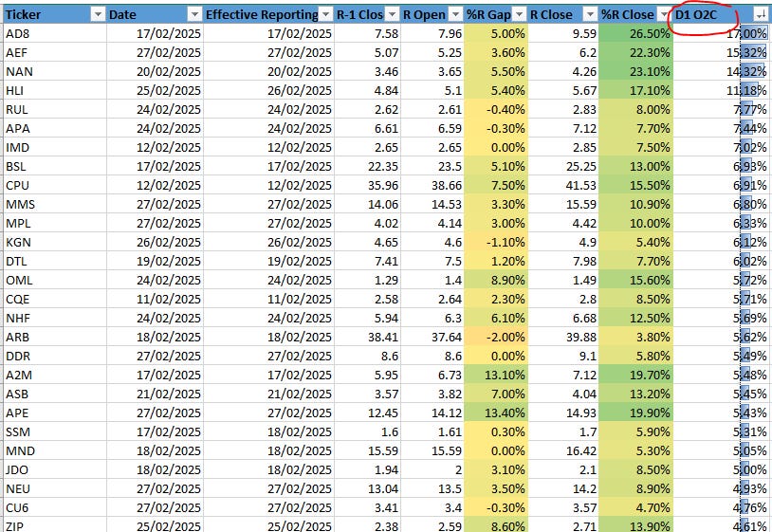772x532 pixels.
Task: Click the 38.66 R Open cell
Action: (x=432, y=186)
